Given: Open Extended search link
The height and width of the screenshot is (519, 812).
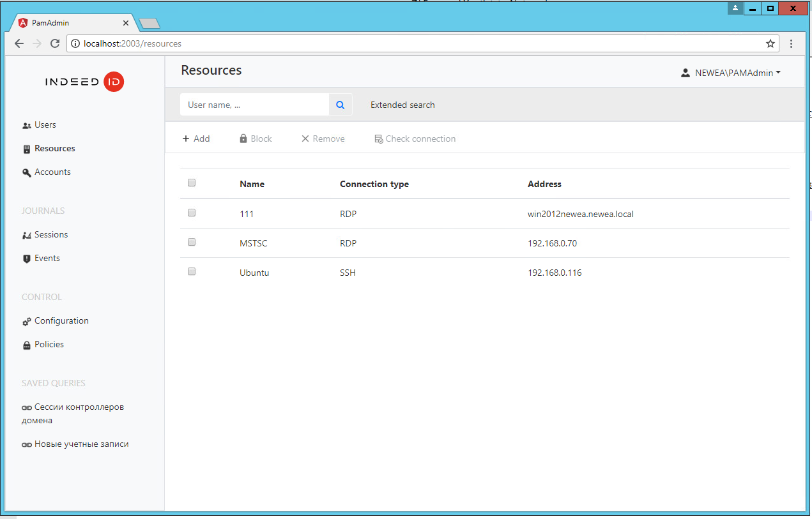Looking at the screenshot, I should pyautogui.click(x=402, y=105).
